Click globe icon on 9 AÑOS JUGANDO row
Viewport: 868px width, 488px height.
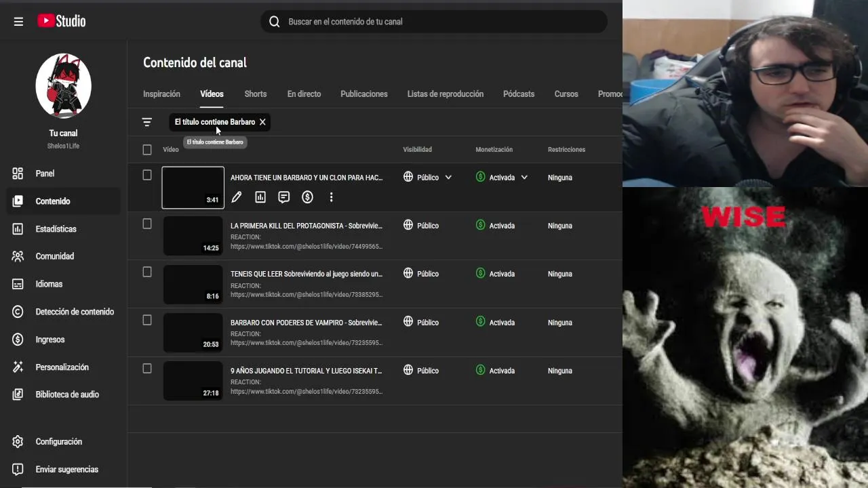(x=408, y=370)
